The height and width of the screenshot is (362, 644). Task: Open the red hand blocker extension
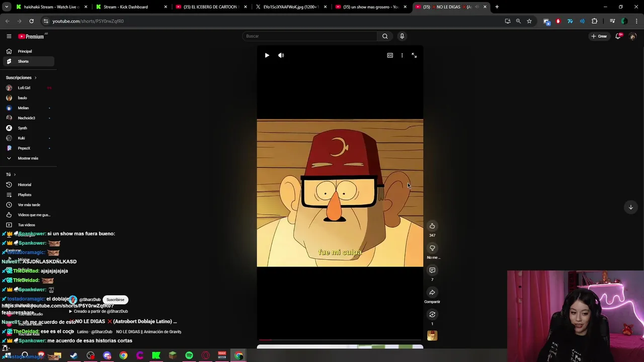[558, 21]
